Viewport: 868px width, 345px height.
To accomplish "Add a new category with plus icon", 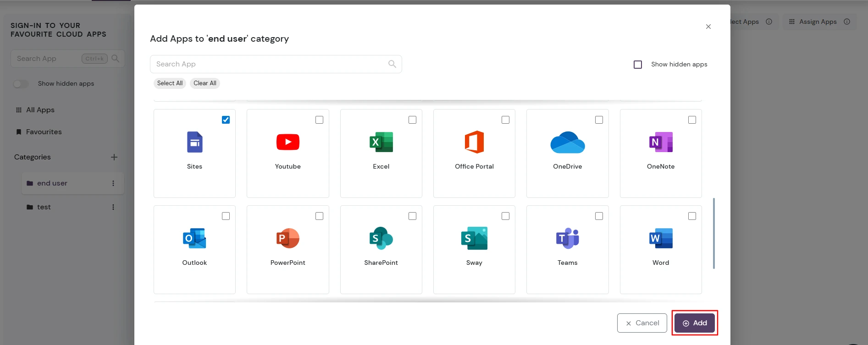I will [114, 157].
